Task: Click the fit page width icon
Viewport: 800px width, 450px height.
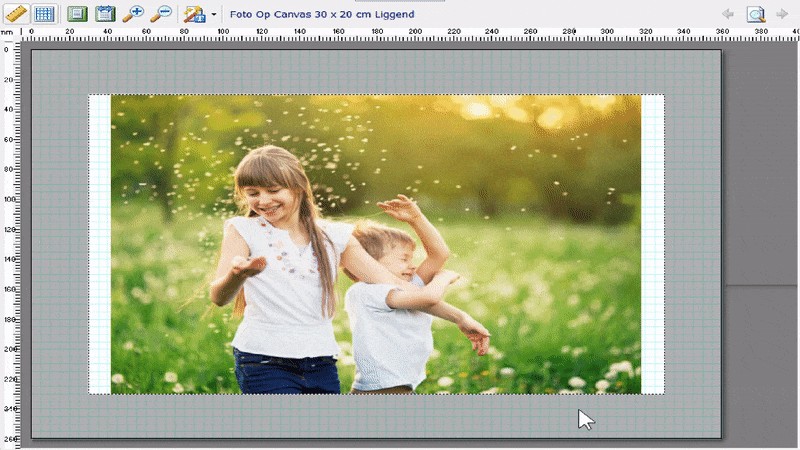Action: (105, 14)
